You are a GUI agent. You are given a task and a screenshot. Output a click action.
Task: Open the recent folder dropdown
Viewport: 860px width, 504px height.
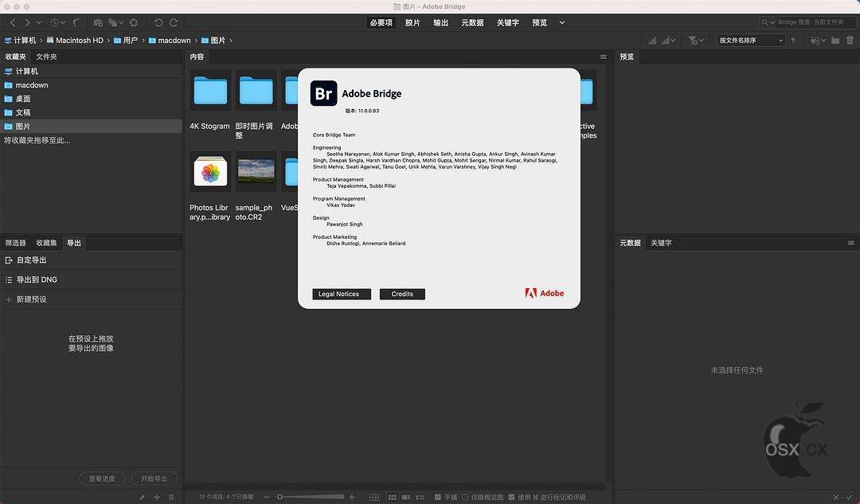tap(818, 40)
